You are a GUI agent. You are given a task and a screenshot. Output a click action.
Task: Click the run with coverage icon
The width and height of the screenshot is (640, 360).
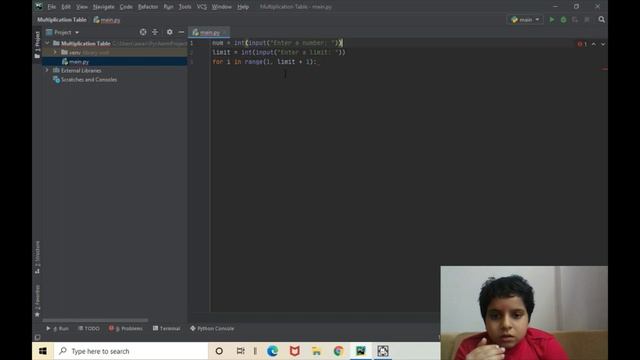click(575, 20)
